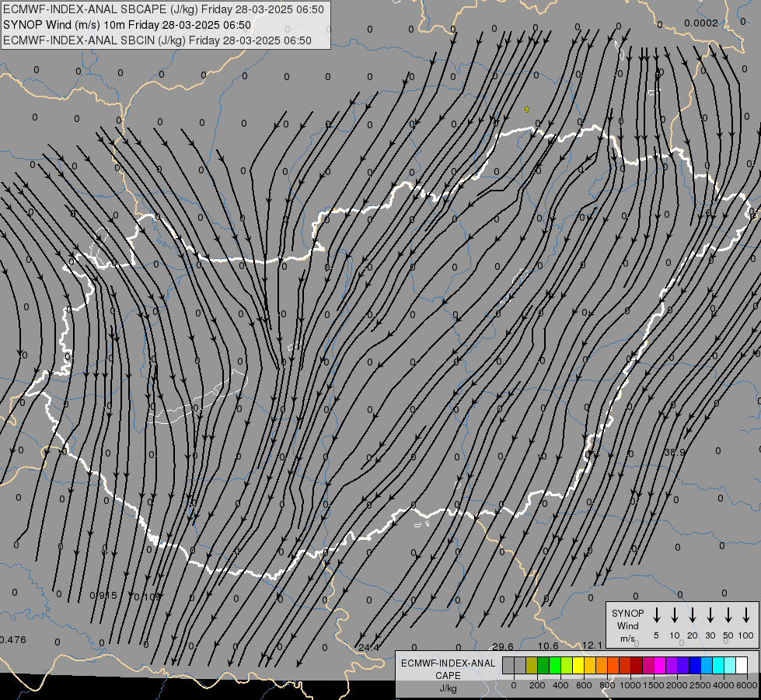The height and width of the screenshot is (700, 761).
Task: Click the SBCAPE title line in header
Action: coord(163,9)
